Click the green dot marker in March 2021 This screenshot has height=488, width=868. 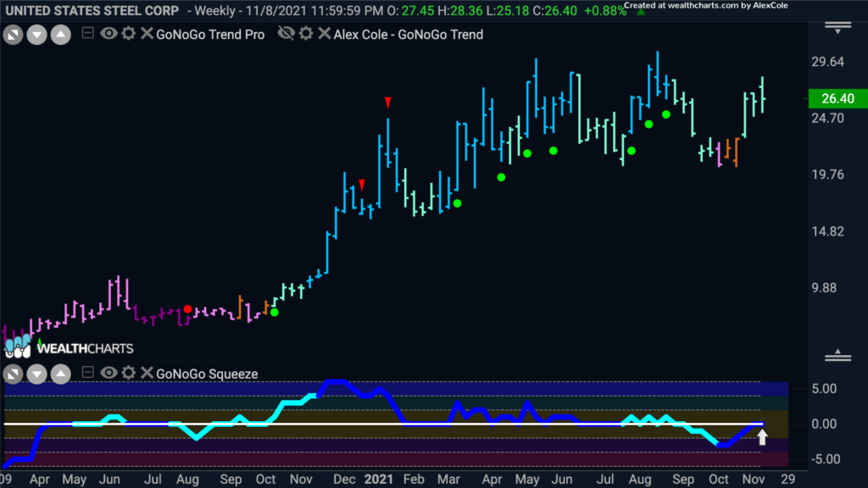tap(457, 203)
